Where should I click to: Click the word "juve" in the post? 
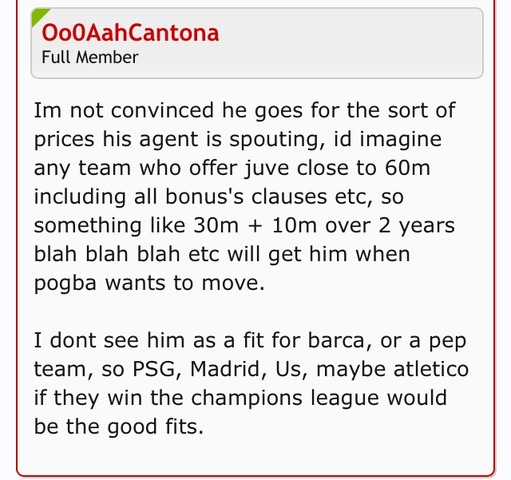(x=267, y=168)
